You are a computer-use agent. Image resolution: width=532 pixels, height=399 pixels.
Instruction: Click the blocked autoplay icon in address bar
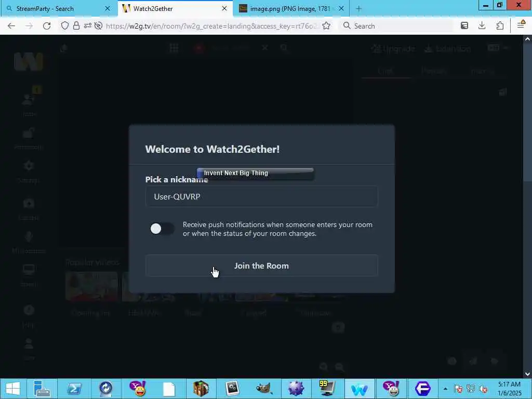click(x=98, y=26)
